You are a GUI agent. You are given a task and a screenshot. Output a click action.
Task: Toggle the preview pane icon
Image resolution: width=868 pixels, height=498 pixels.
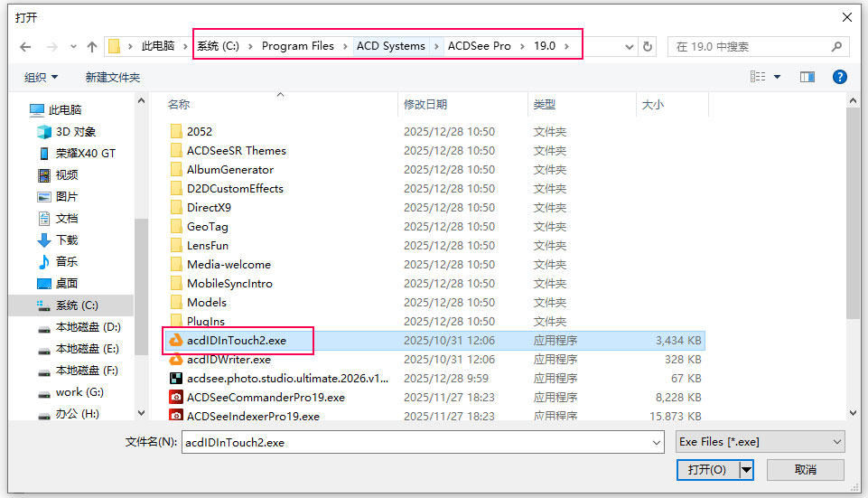tap(807, 77)
